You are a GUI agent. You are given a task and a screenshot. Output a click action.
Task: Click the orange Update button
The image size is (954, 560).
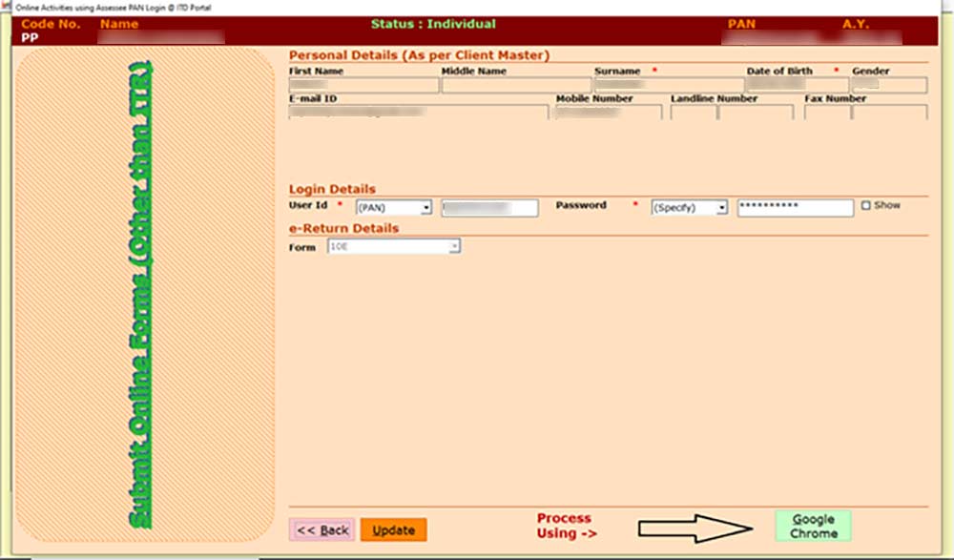(x=393, y=530)
